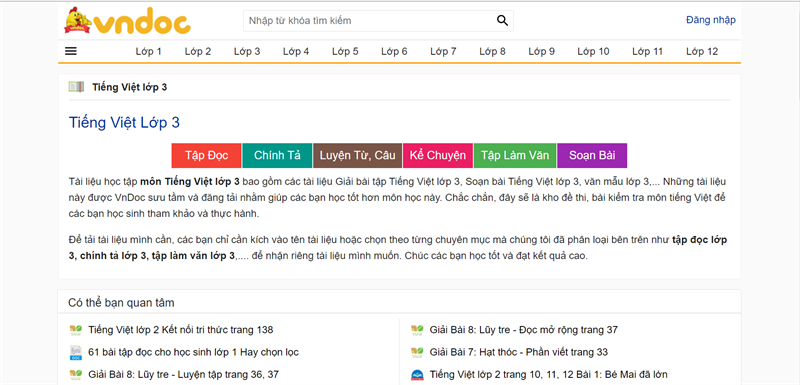
Task: Open Giải Bài 7: Hạt thóc - Phần viết
Action: click(x=519, y=352)
